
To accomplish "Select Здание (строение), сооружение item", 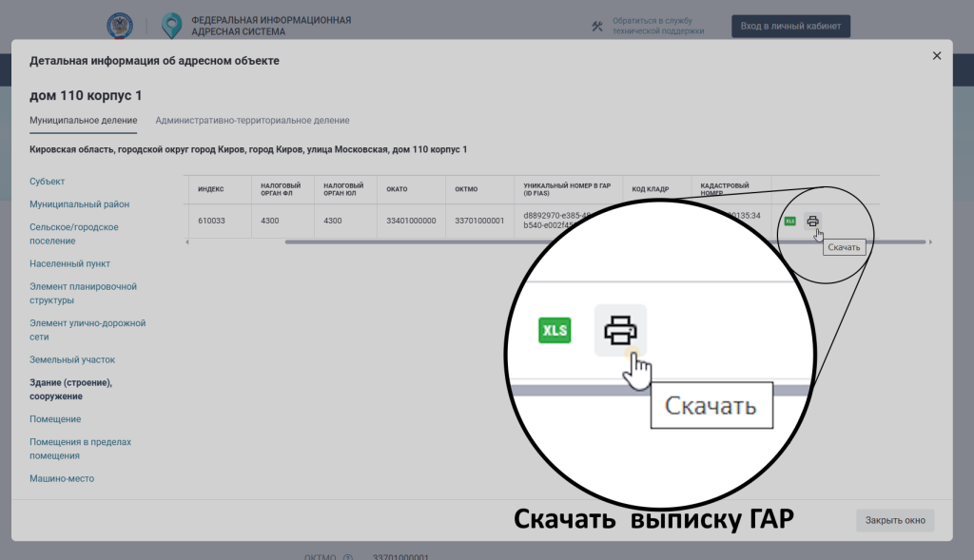I will coord(70,389).
